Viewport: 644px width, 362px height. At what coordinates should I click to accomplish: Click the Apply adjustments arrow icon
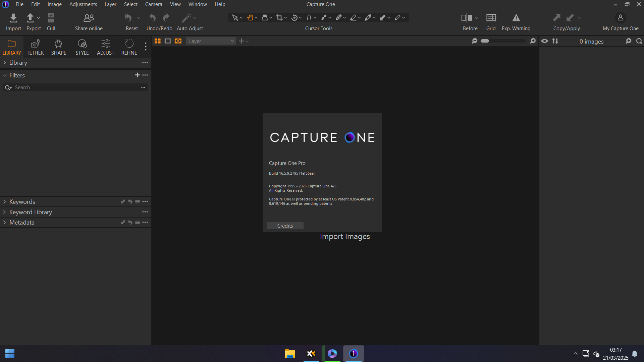pyautogui.click(x=570, y=18)
